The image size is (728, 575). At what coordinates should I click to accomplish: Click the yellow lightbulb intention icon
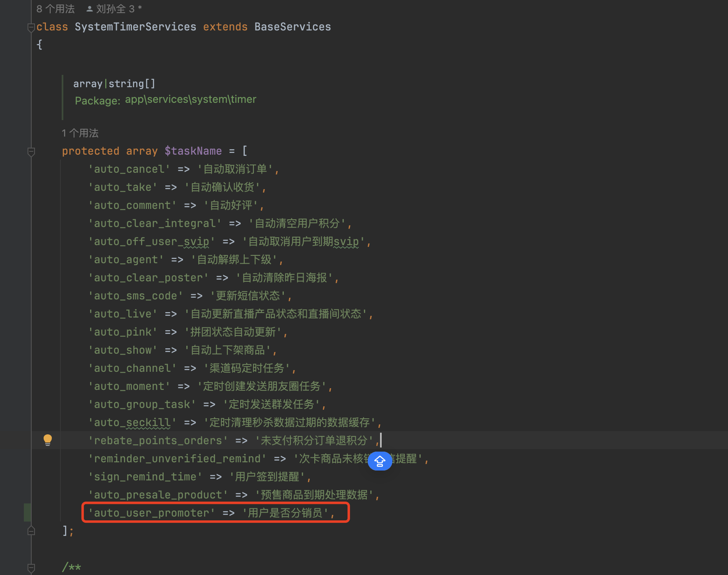(x=47, y=440)
